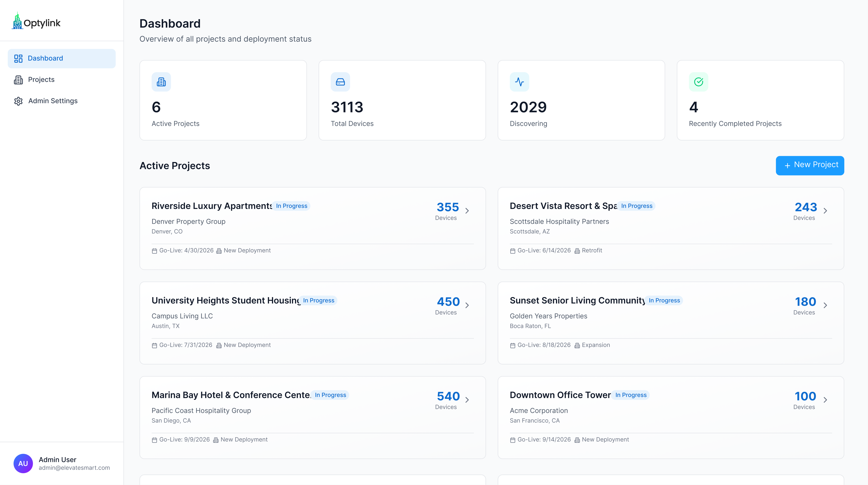Click calendar icon next to Go-Live 9/14/2026
Image resolution: width=868 pixels, height=485 pixels.
pos(513,440)
